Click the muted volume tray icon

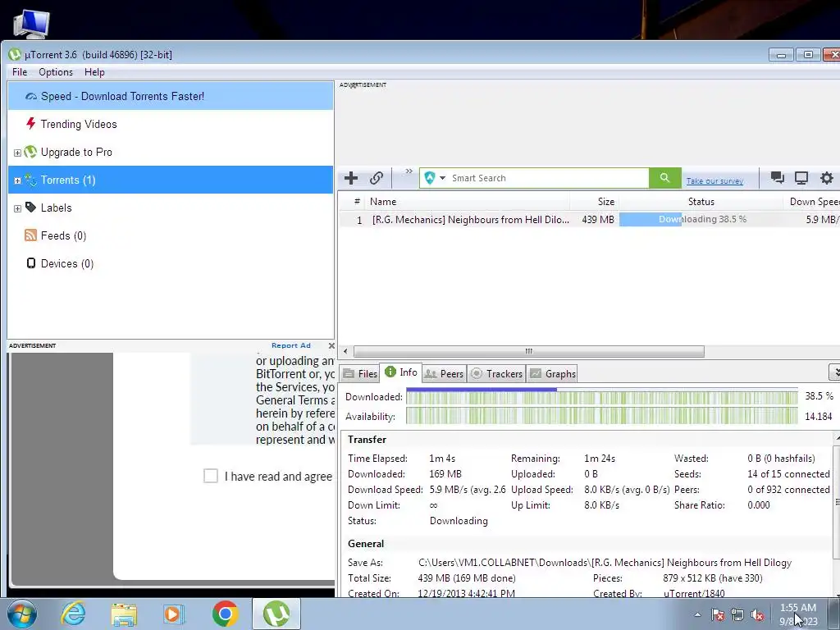tap(757, 615)
